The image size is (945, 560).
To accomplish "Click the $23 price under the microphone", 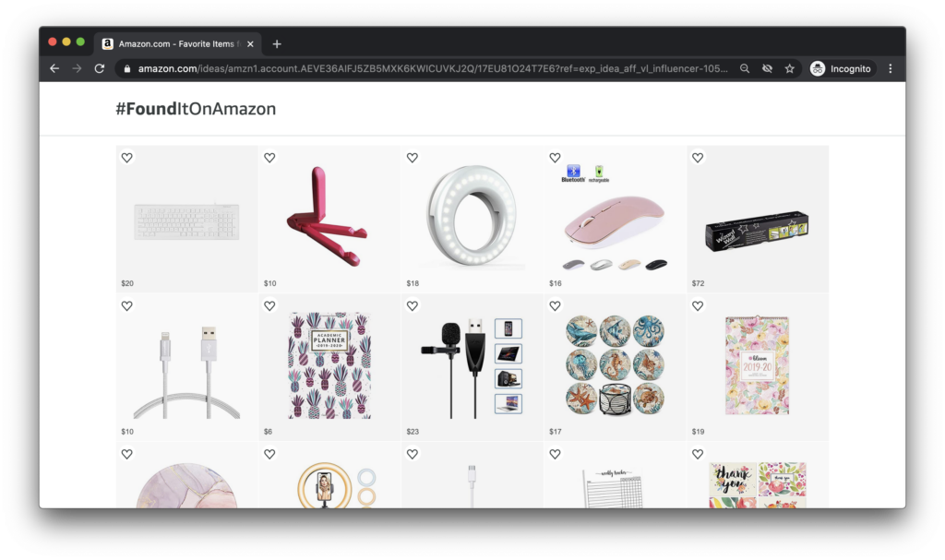I will coord(413,432).
